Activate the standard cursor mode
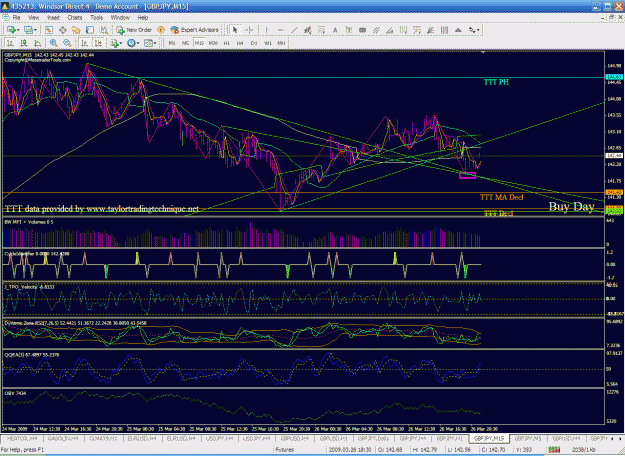 point(235,30)
